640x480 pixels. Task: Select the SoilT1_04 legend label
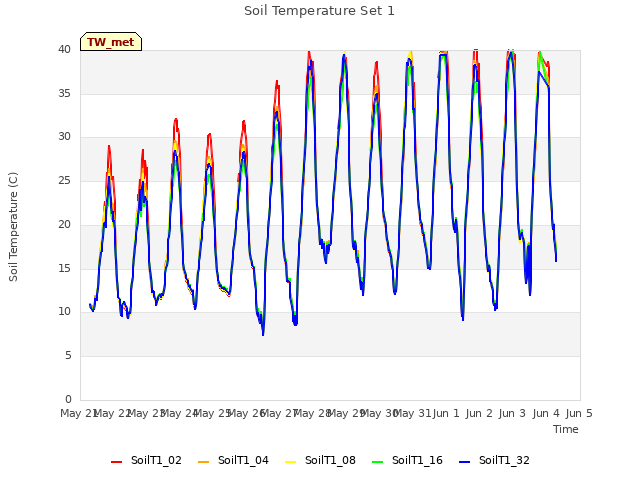(x=243, y=460)
